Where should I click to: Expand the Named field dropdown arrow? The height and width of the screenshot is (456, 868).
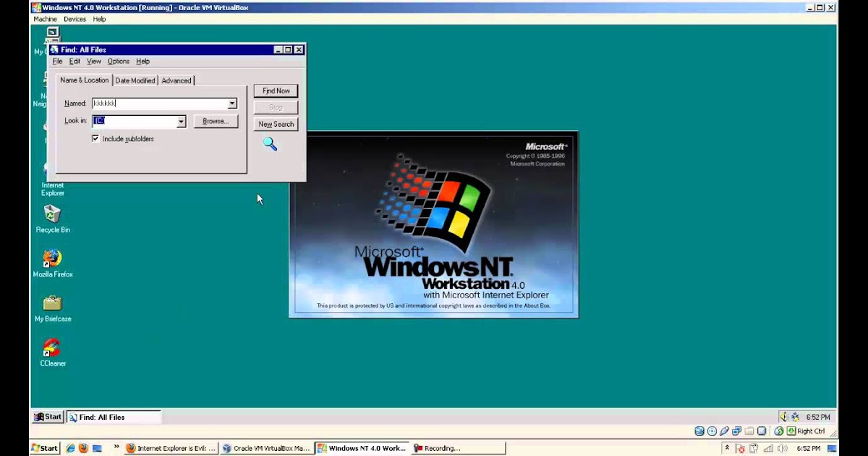pos(232,104)
